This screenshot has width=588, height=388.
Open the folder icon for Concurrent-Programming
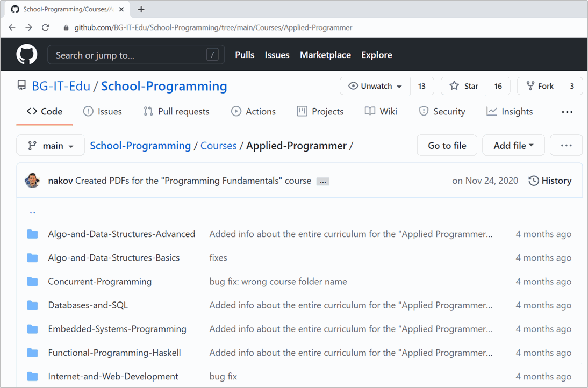tap(33, 282)
